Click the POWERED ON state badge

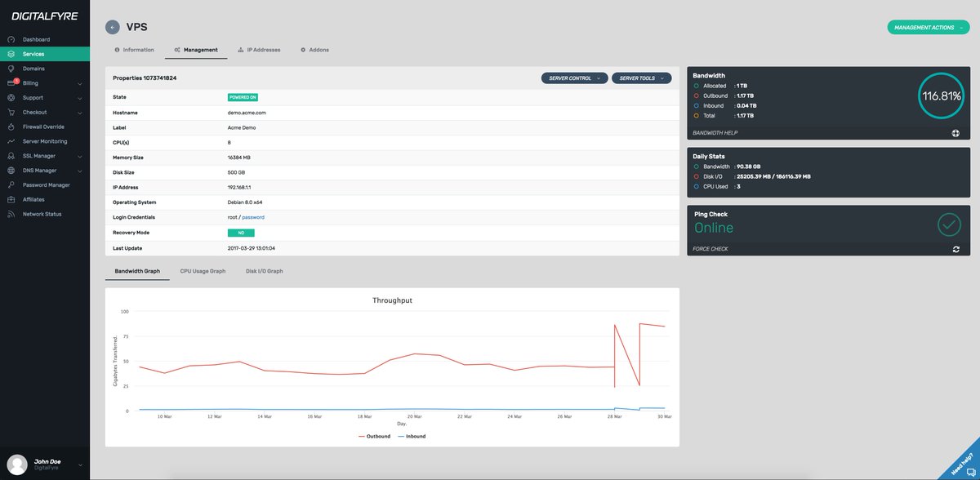click(x=243, y=97)
